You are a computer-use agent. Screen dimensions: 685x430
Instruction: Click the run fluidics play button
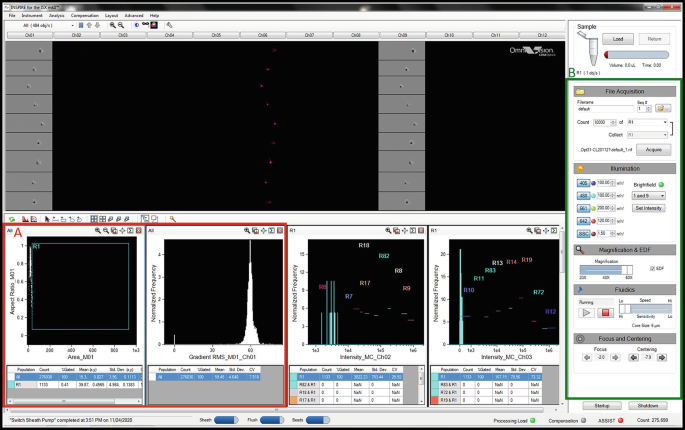586,313
